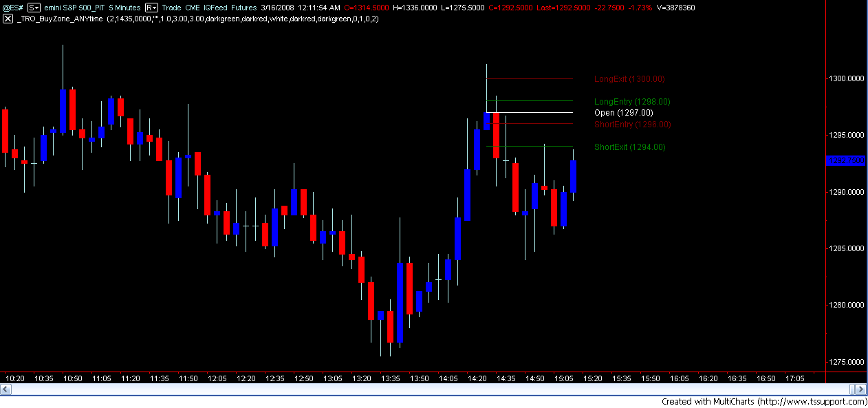868x408 pixels.
Task: Select the ShortExit (1294.00) level label
Action: tap(630, 147)
